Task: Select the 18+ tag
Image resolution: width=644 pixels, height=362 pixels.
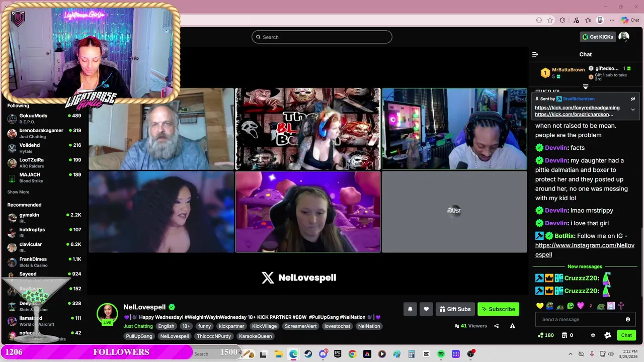Action: click(186, 326)
